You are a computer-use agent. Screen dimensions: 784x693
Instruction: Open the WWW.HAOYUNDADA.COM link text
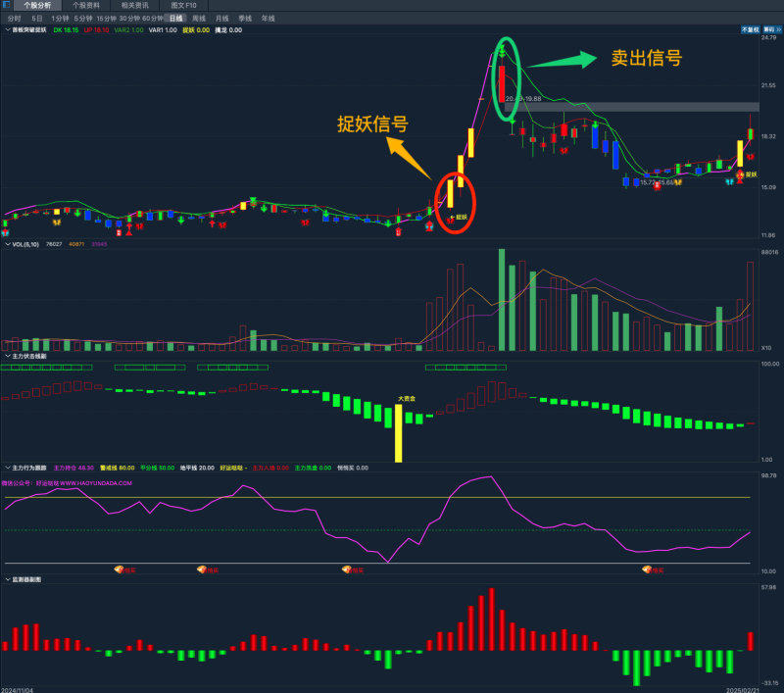tap(95, 483)
